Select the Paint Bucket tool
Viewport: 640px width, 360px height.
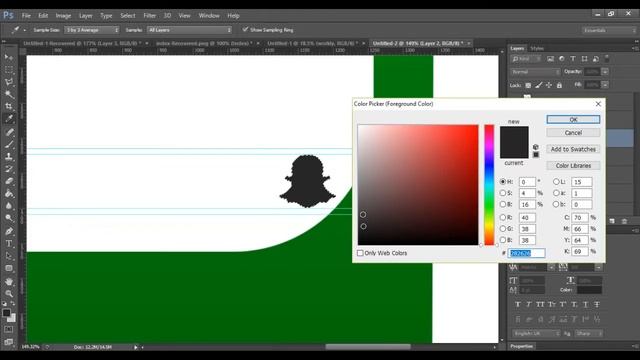(9, 193)
